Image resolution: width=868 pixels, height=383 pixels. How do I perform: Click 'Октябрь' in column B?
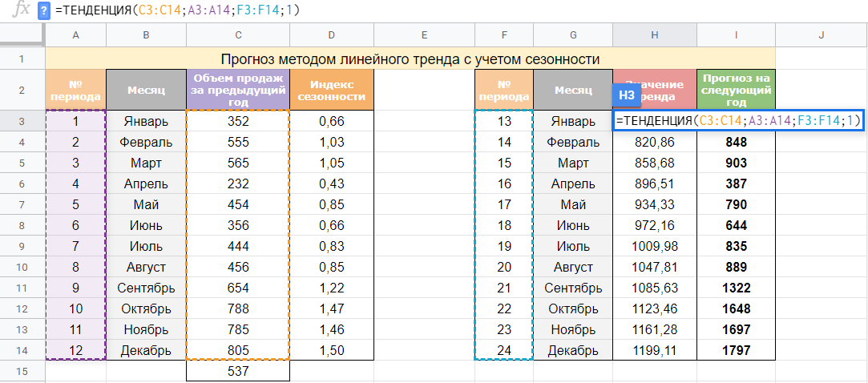tap(146, 308)
